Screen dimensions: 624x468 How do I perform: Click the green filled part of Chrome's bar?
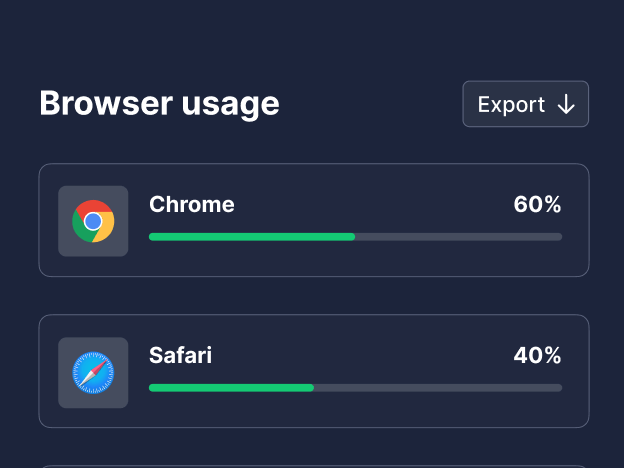point(251,237)
